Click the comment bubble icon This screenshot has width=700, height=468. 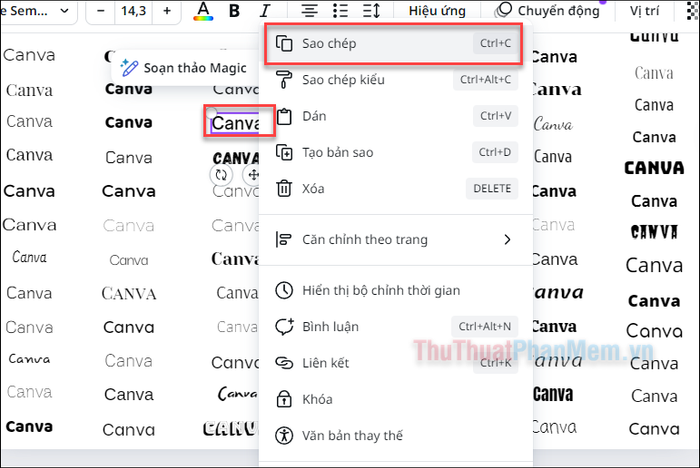pos(284,326)
